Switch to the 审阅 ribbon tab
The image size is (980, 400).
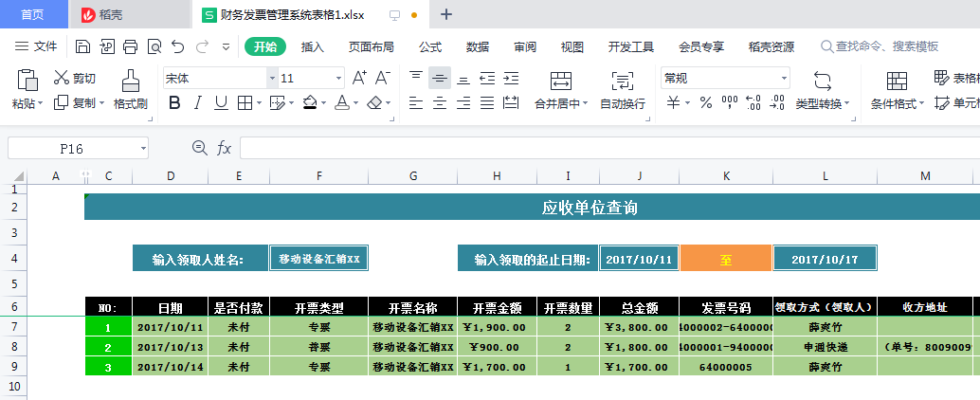(525, 46)
